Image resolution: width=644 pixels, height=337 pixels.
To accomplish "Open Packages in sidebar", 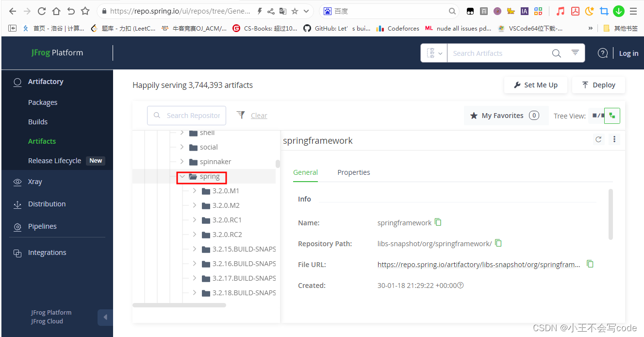I will pos(43,102).
